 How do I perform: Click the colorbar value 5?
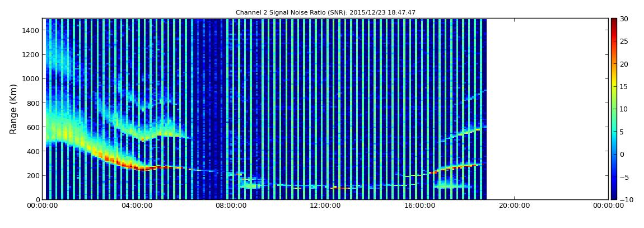[622, 132]
